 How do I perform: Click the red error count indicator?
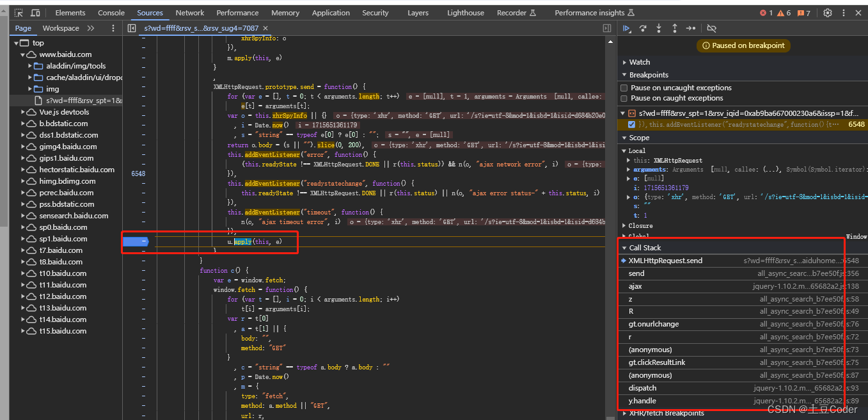point(766,13)
